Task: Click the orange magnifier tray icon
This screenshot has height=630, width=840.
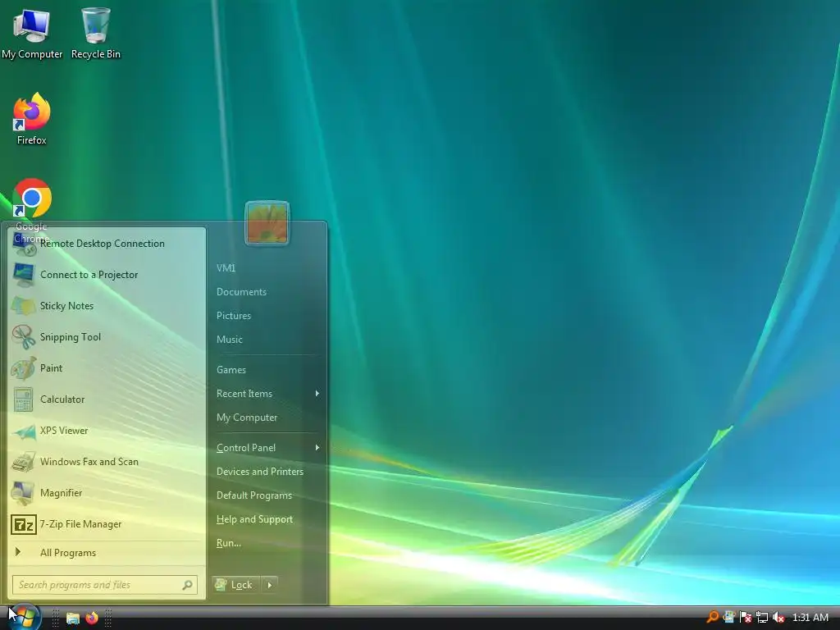Action: click(x=713, y=617)
